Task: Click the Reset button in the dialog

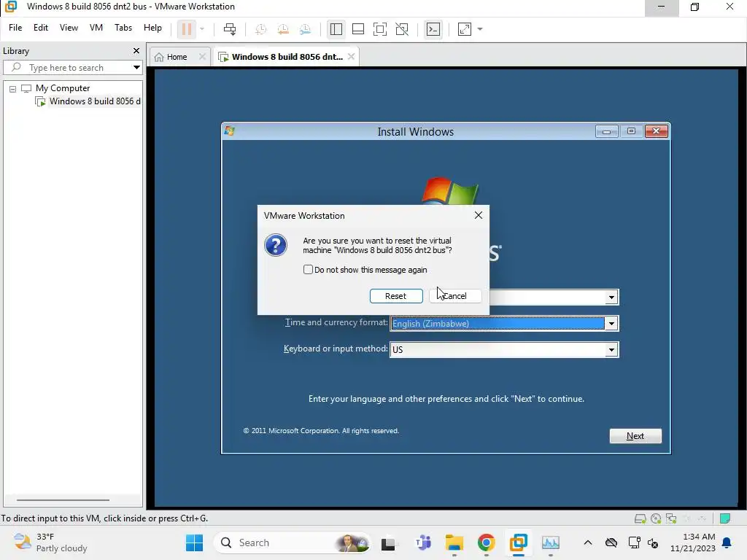Action: (396, 296)
